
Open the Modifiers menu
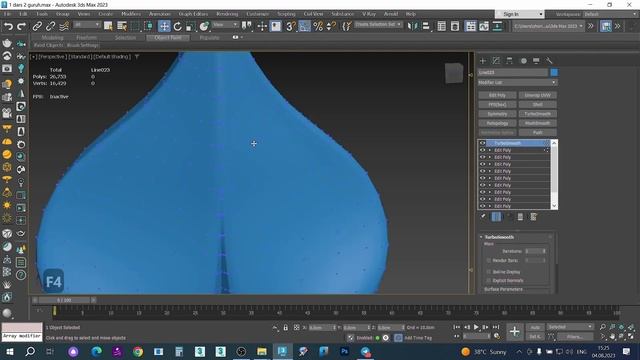coord(131,14)
